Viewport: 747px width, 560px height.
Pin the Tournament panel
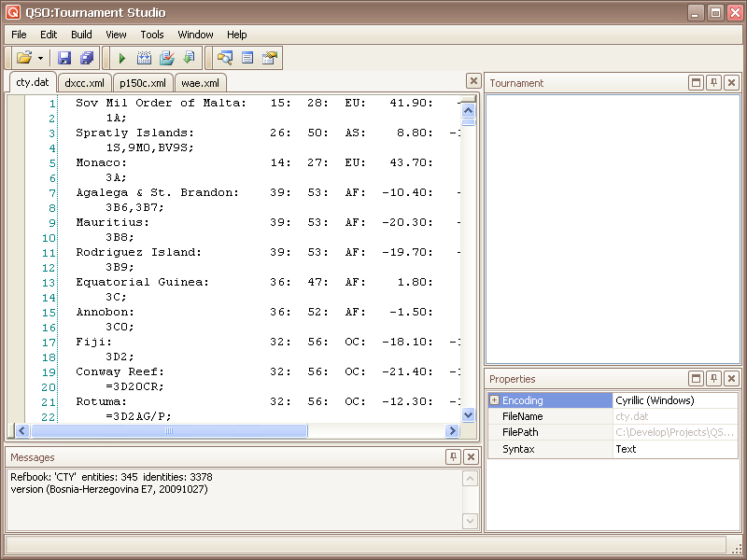click(x=713, y=83)
